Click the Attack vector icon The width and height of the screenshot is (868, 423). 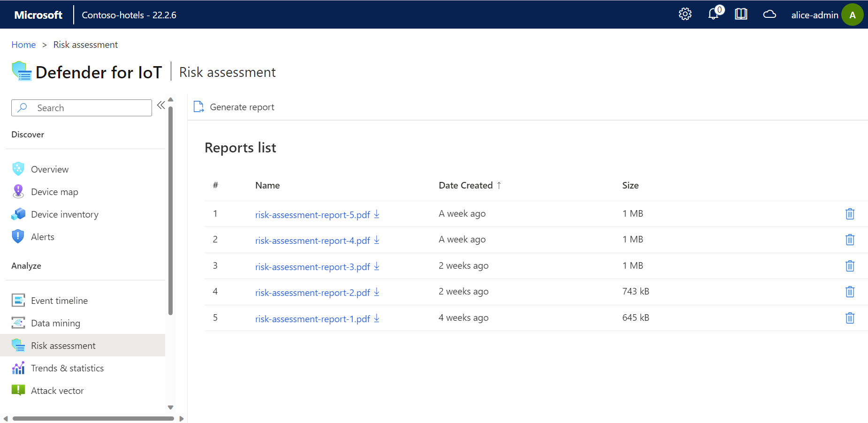[18, 390]
